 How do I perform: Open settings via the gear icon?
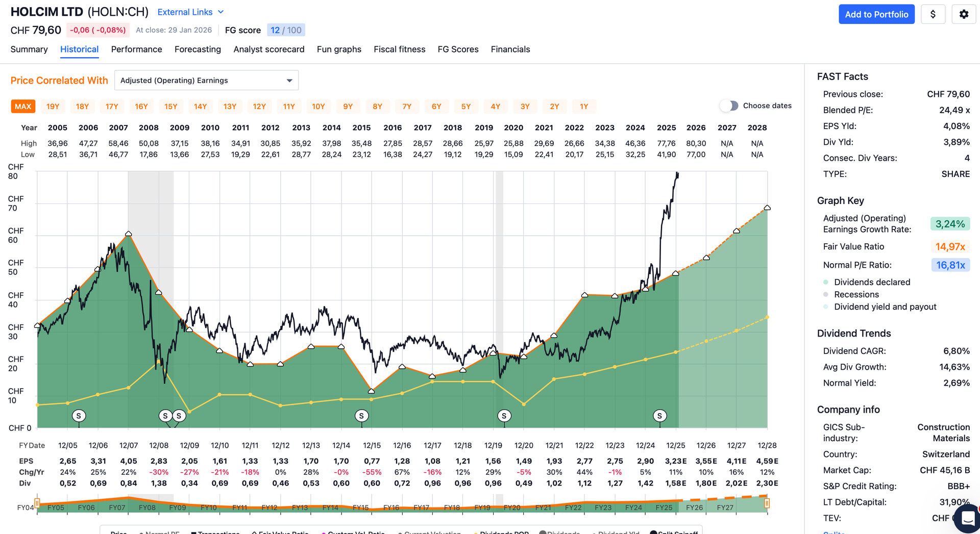pyautogui.click(x=964, y=14)
